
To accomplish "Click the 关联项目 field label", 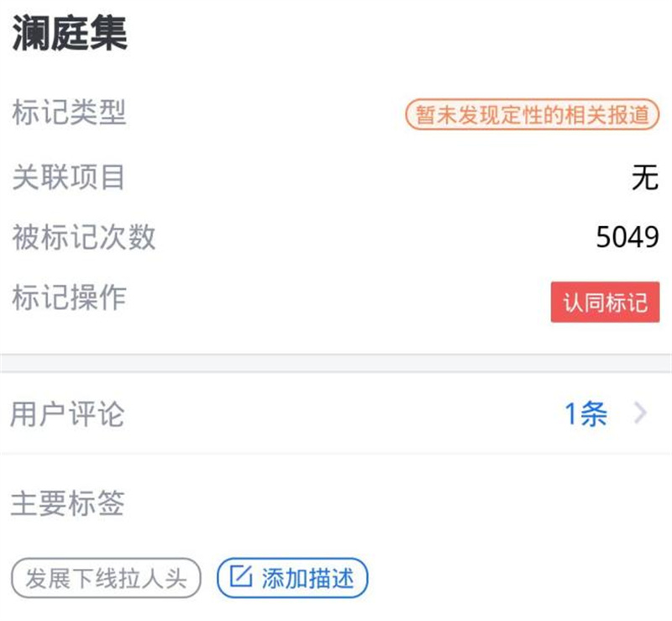I will coord(69,176).
